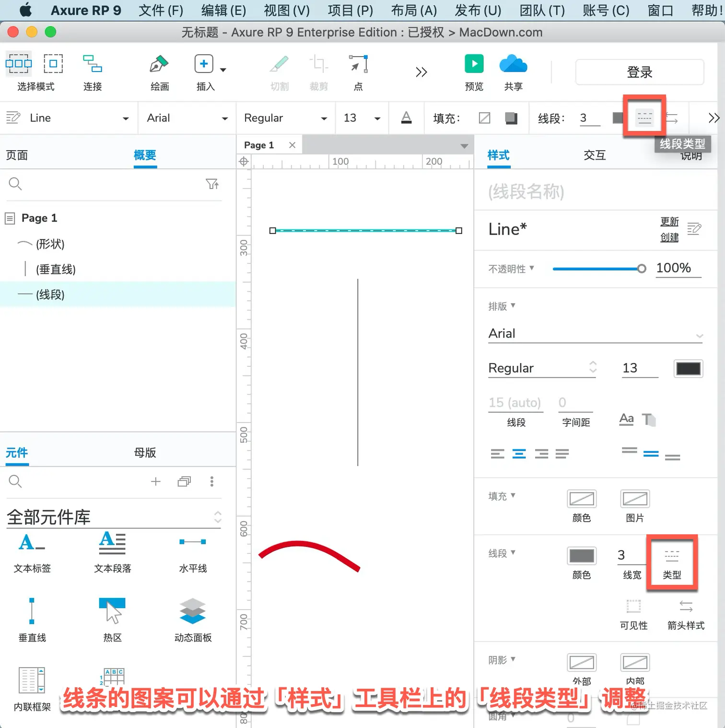Screen dimensions: 725x728
Task: Open the 箭头样式 arrow style option
Action: pyautogui.click(x=686, y=614)
